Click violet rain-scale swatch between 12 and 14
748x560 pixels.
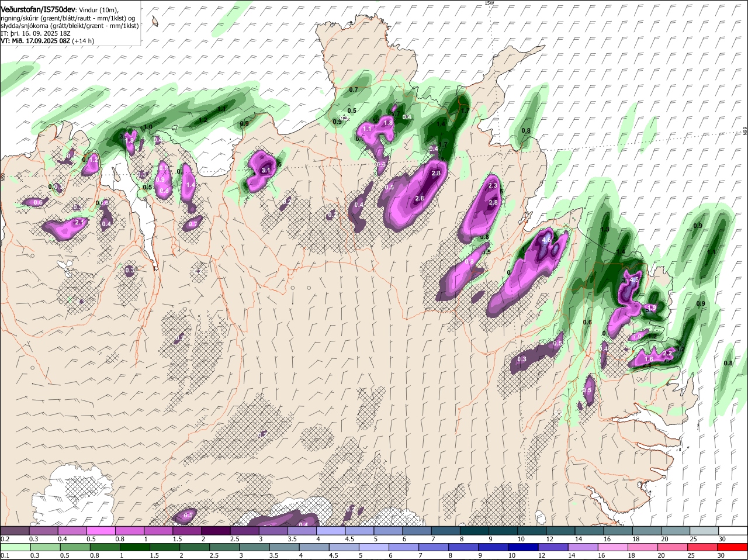pos(555,547)
